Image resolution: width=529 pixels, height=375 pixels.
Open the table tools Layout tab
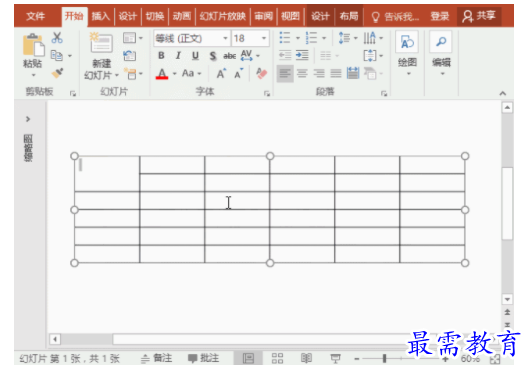tap(349, 16)
